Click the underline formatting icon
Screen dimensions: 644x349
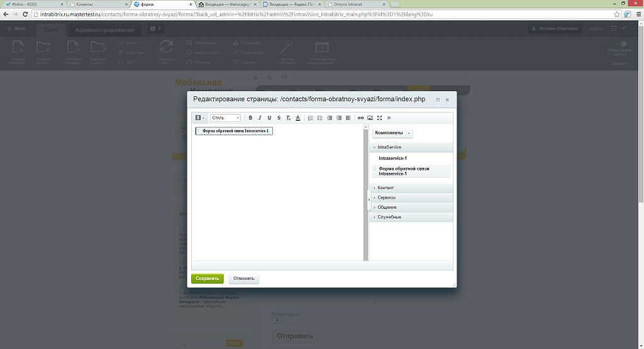269,118
